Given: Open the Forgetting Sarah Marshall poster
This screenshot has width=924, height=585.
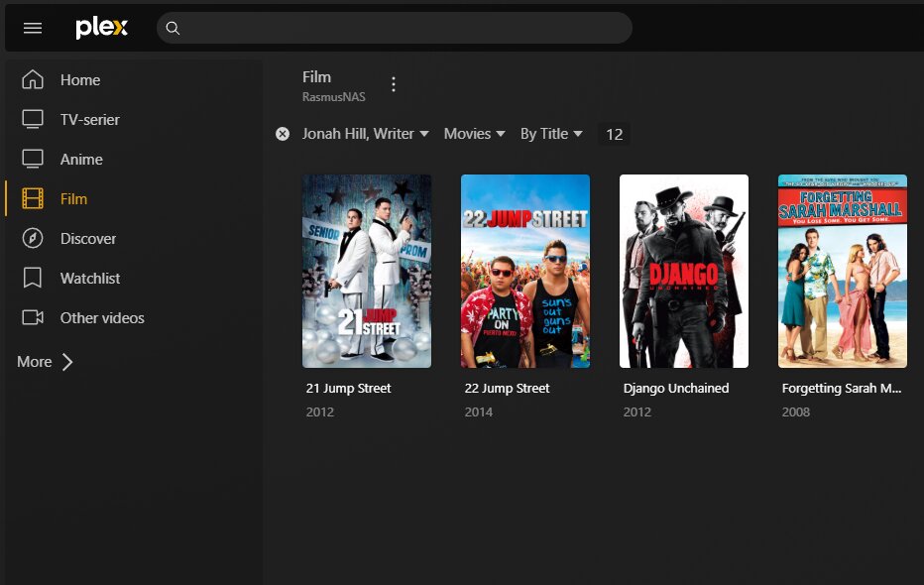Looking at the screenshot, I should (x=842, y=271).
